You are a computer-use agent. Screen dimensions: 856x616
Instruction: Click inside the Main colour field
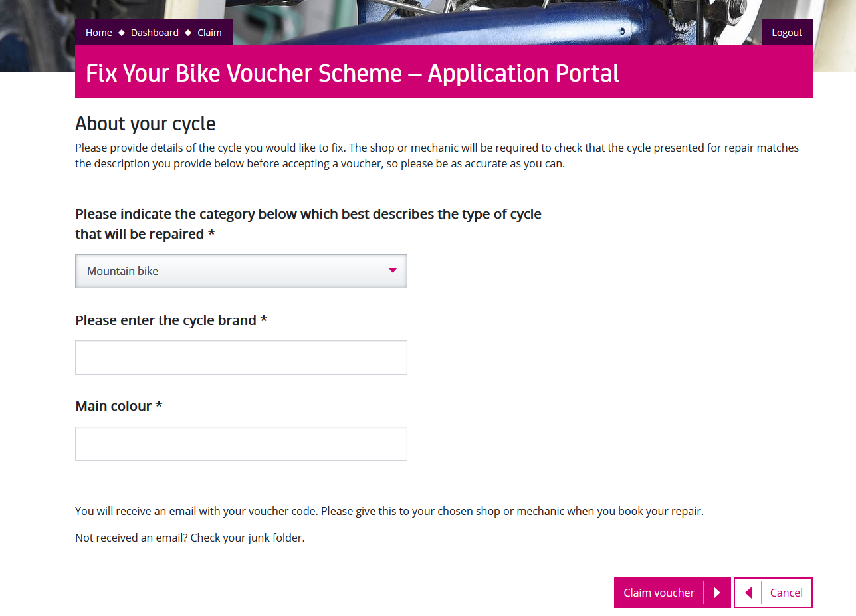241,443
